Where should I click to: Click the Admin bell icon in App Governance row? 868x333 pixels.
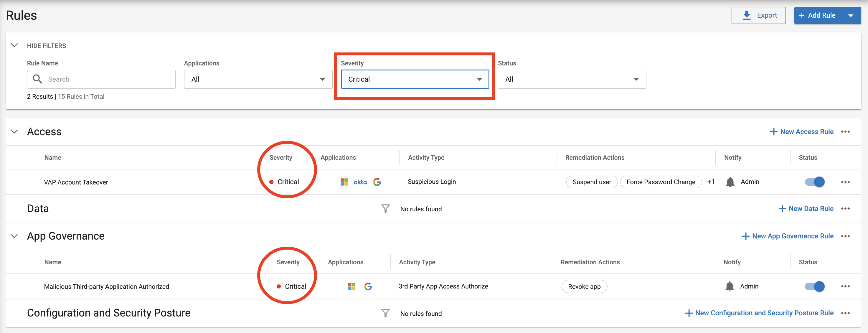729,286
